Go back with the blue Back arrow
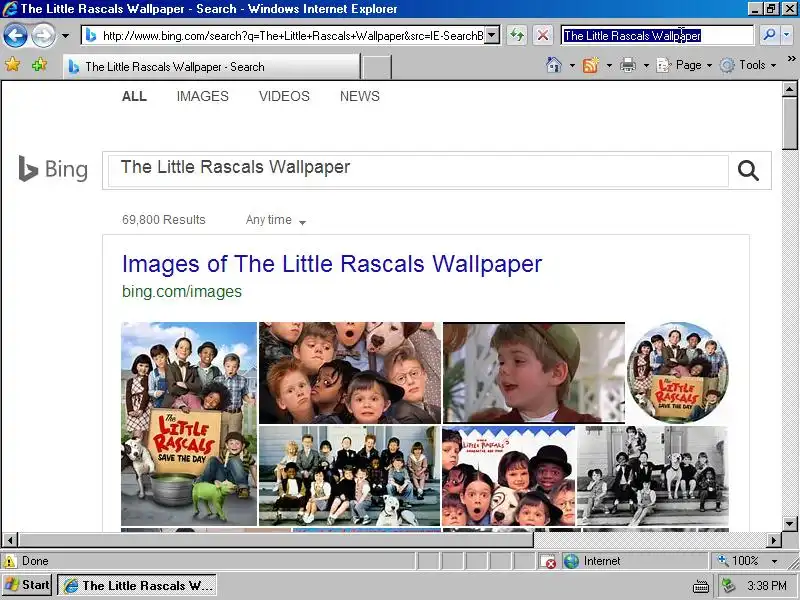The width and height of the screenshot is (800, 600). point(15,36)
